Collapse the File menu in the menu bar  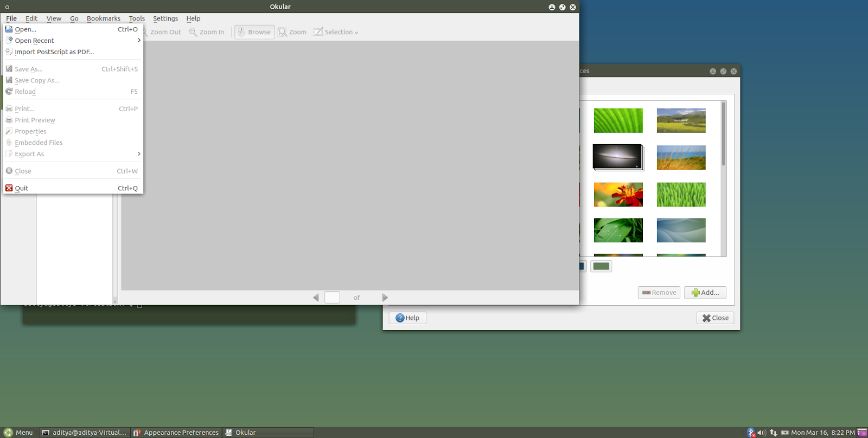point(11,18)
